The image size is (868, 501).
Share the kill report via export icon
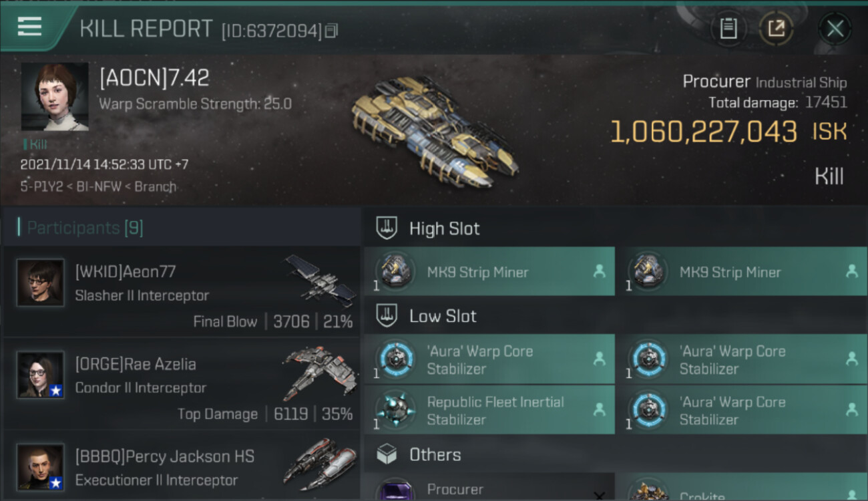[777, 28]
